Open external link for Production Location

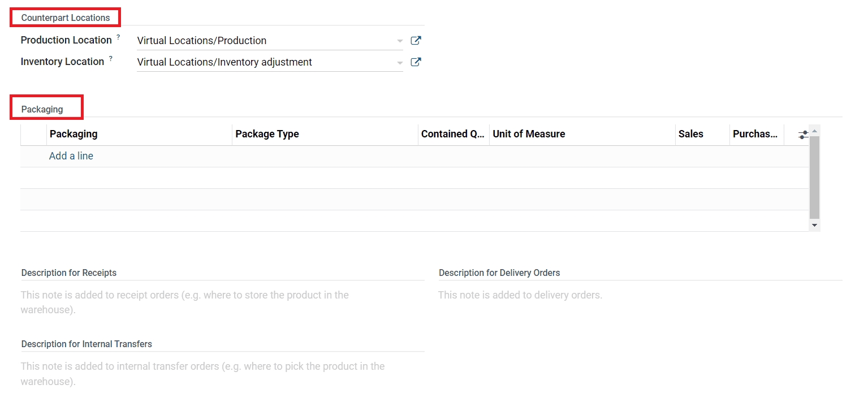click(416, 41)
